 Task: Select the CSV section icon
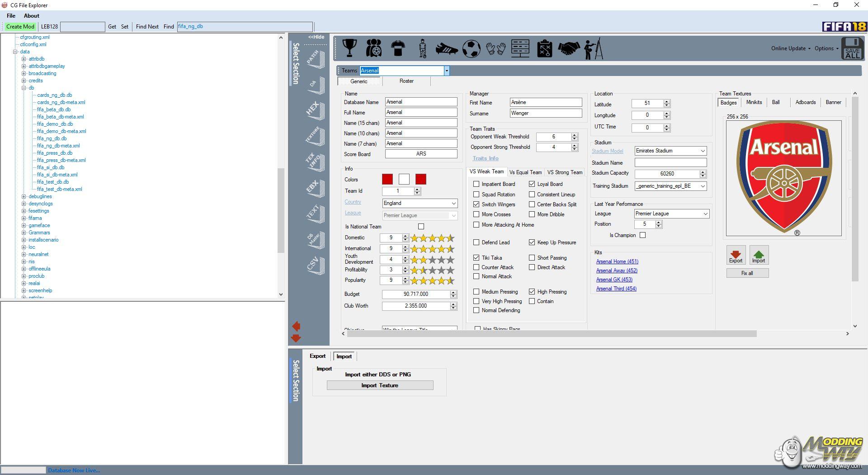[x=315, y=265]
